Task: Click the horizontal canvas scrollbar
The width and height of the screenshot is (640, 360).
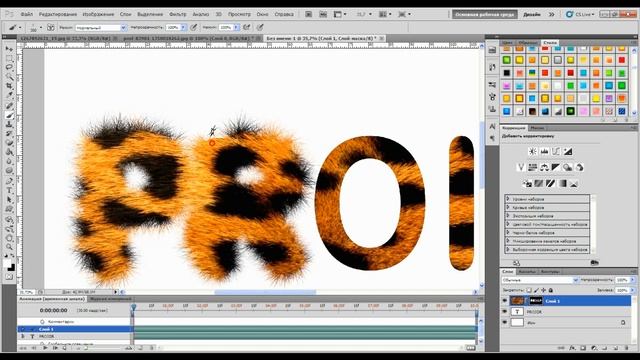Action: click(x=265, y=292)
